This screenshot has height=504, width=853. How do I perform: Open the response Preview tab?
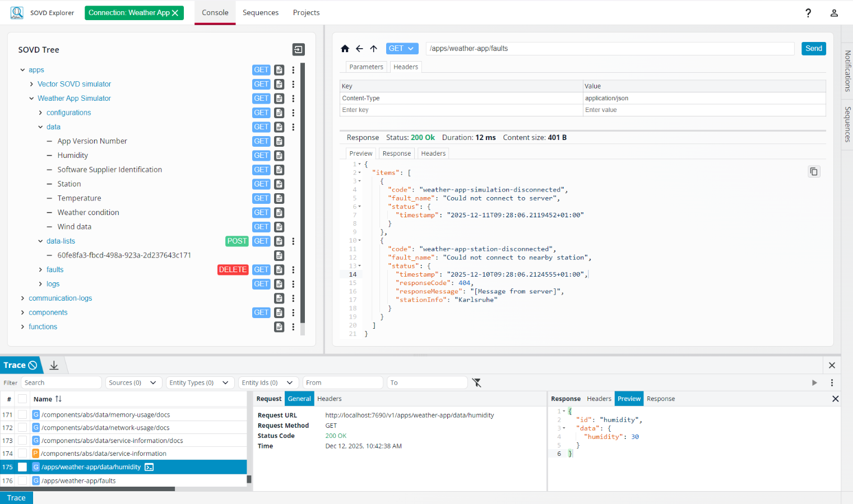[x=361, y=153]
